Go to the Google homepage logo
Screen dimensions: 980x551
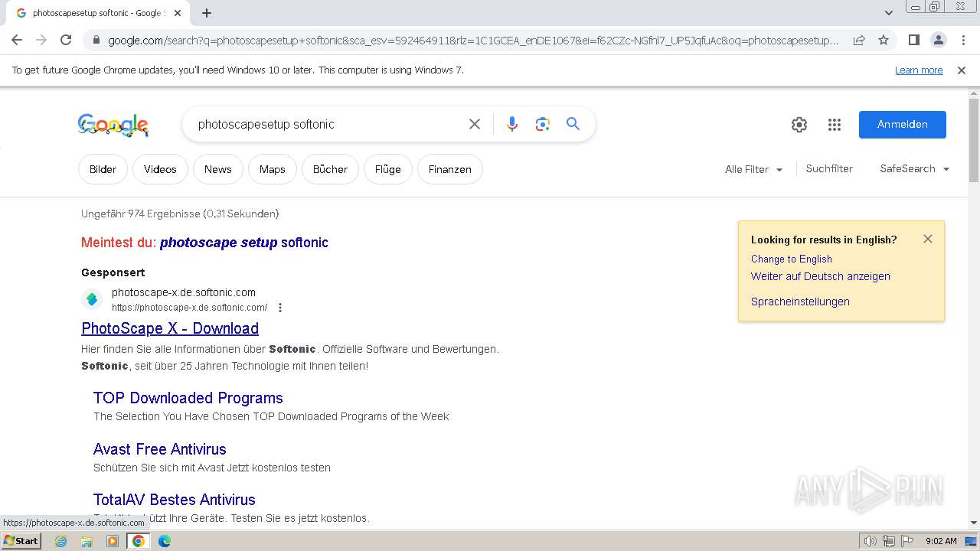coord(113,125)
